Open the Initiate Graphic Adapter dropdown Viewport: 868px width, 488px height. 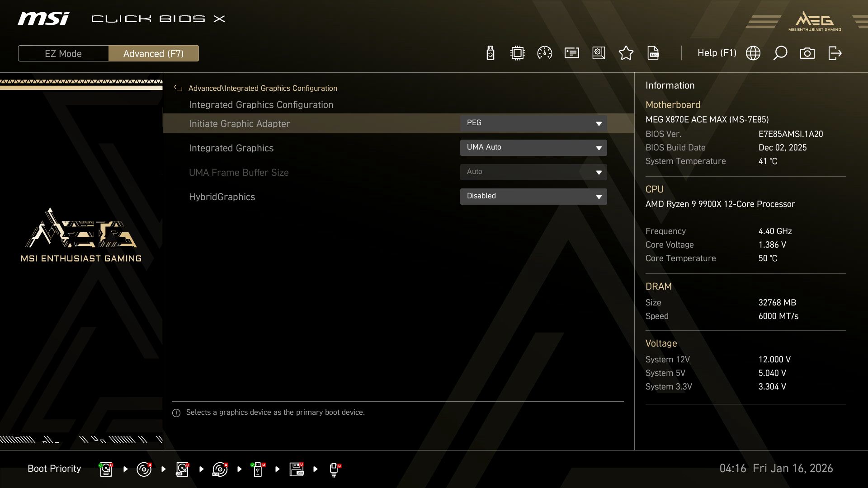tap(533, 123)
